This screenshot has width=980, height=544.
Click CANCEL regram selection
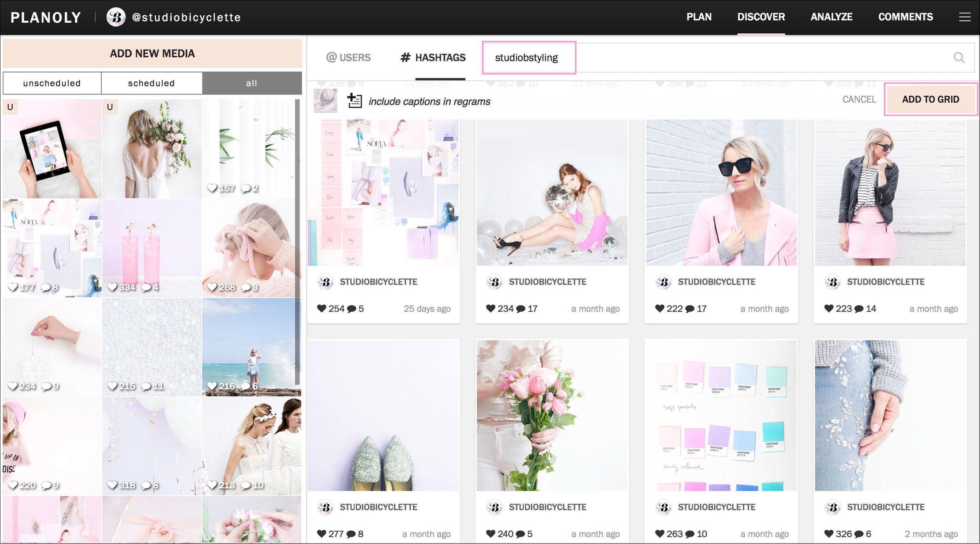coord(859,99)
